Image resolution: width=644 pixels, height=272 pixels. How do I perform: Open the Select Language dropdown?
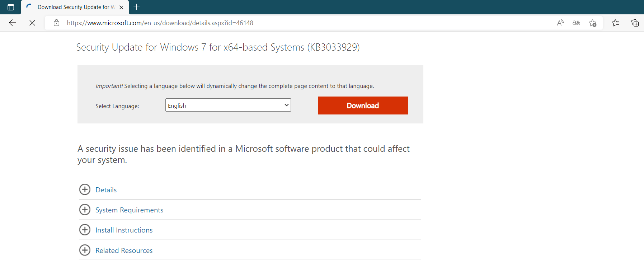tap(228, 105)
